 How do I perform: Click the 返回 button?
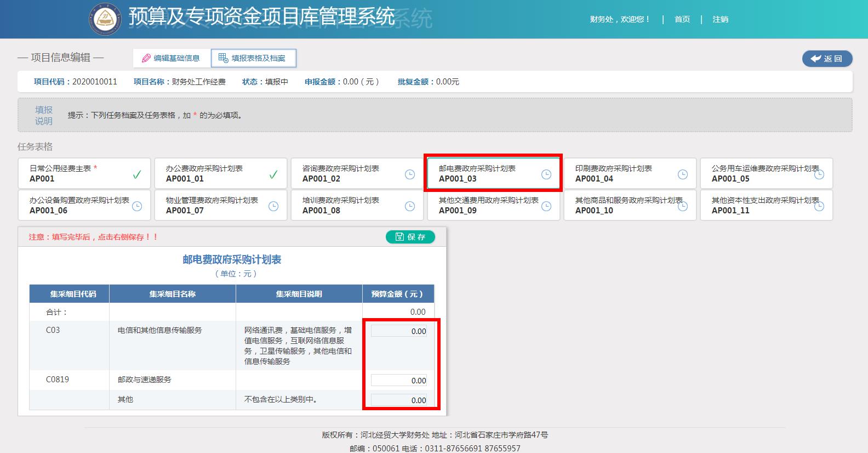point(827,59)
